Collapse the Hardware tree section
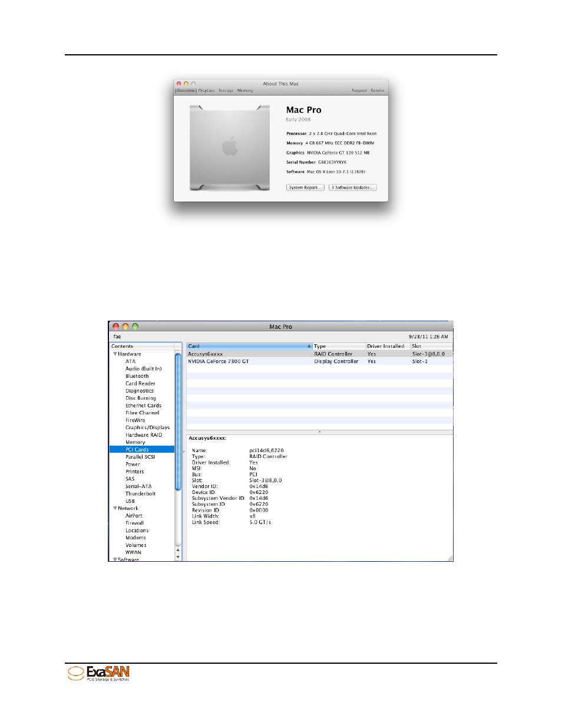The height and width of the screenshot is (728, 562). (115, 354)
